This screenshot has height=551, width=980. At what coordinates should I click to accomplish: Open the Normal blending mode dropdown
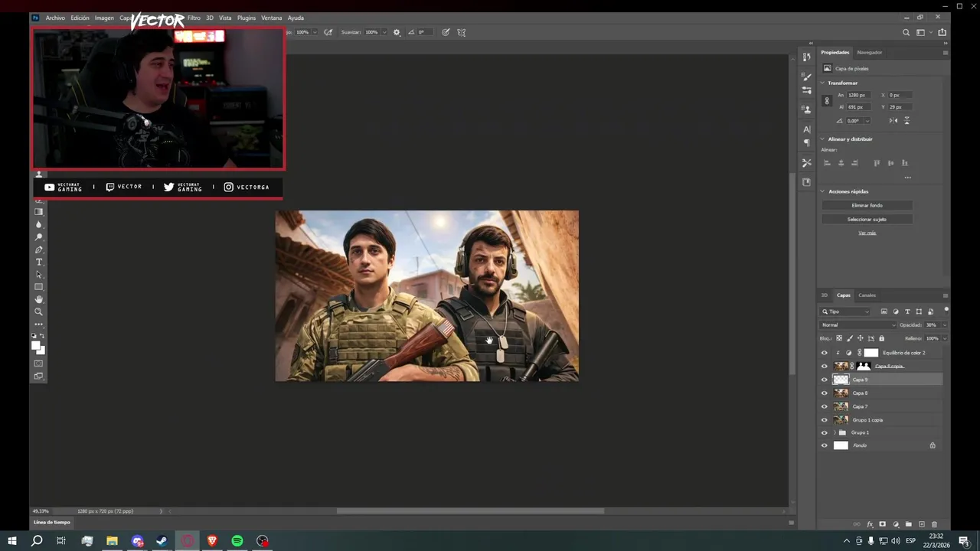click(858, 325)
